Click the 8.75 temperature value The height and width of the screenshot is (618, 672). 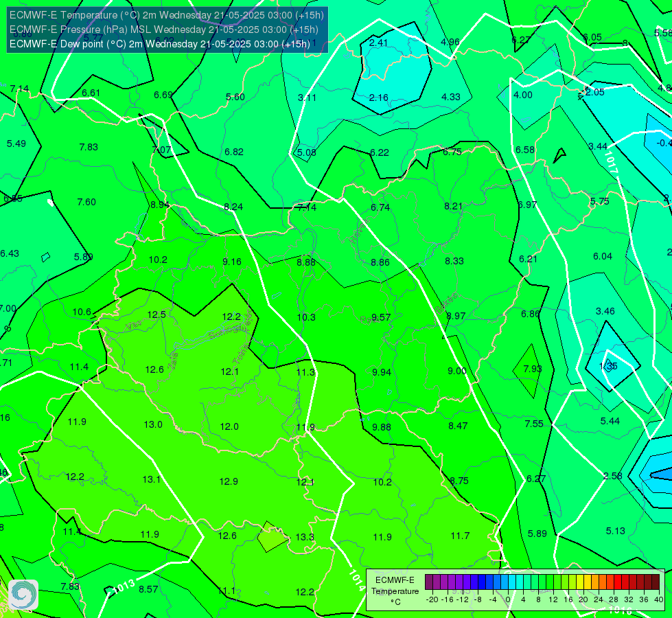click(x=459, y=481)
